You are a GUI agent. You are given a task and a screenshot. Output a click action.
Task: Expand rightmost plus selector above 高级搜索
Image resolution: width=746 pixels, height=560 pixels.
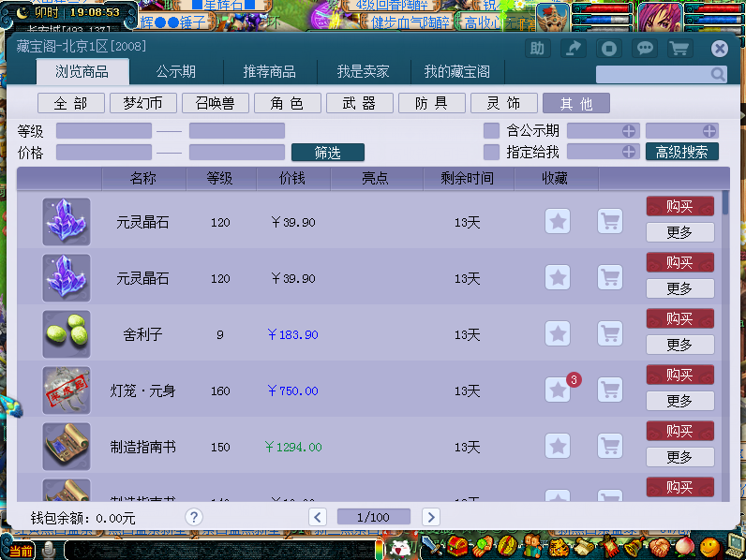coord(709,131)
